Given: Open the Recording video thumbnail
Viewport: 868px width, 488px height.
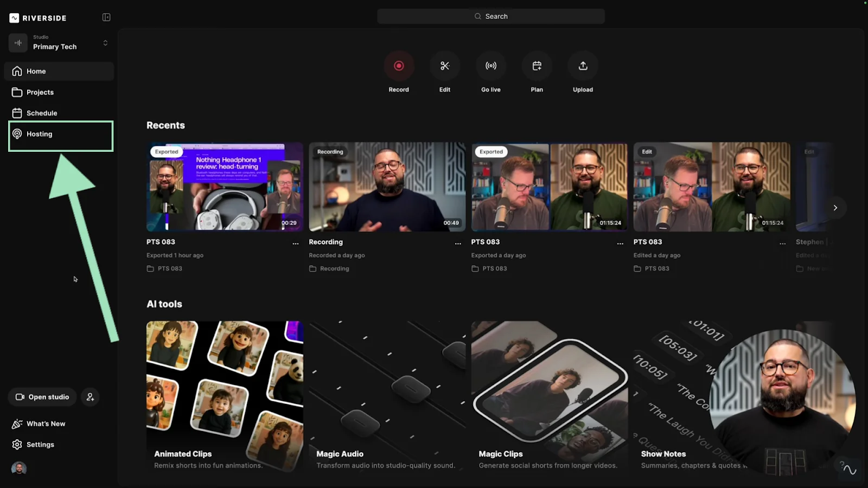Looking at the screenshot, I should [387, 187].
